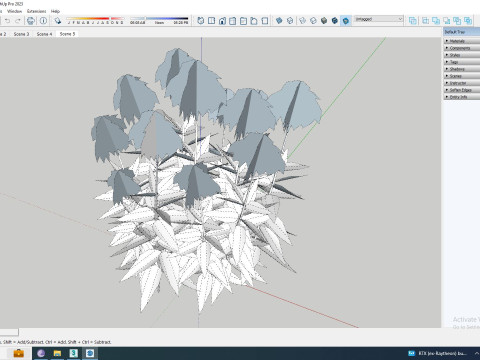Open the Untagged tag dropdown
The image size is (480, 360).
378,19
